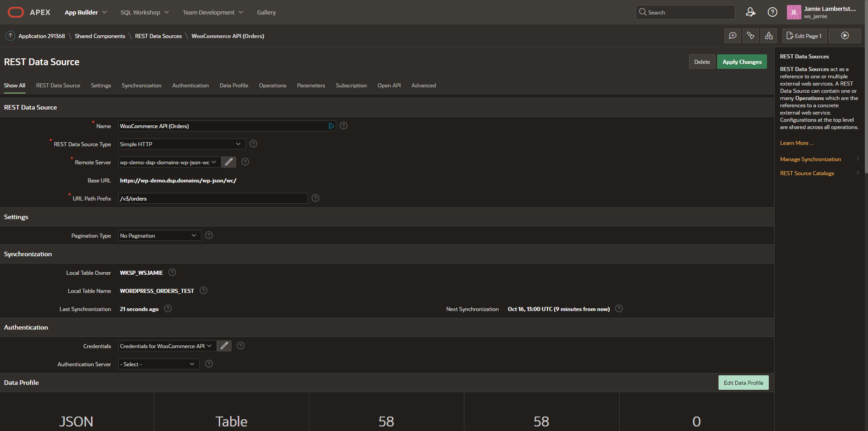Viewport: 868px width, 431px height.
Task: Show help for Pagination Type
Action: pos(209,235)
